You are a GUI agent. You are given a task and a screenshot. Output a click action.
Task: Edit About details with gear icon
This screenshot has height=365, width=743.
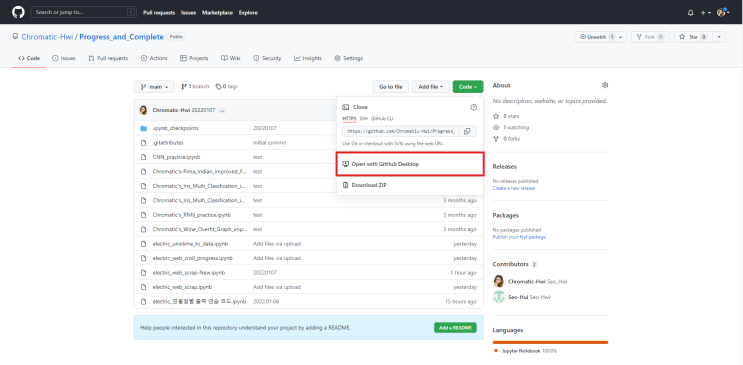coord(605,85)
